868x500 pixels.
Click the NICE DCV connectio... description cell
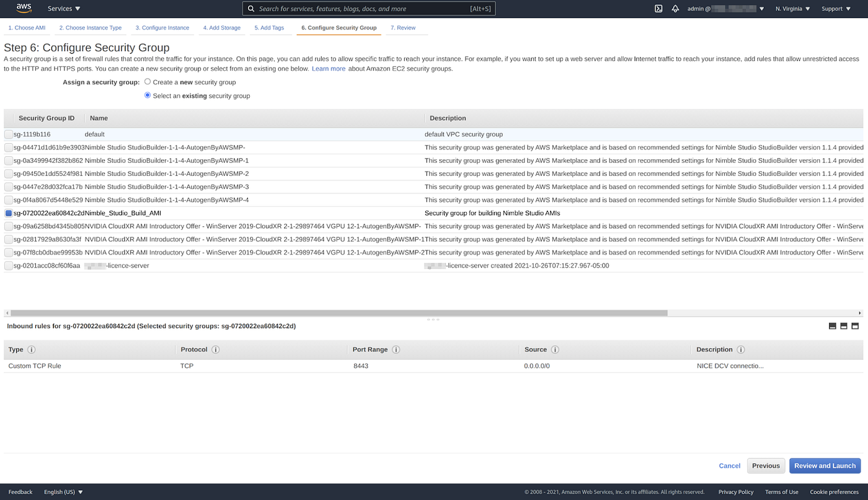(730, 366)
